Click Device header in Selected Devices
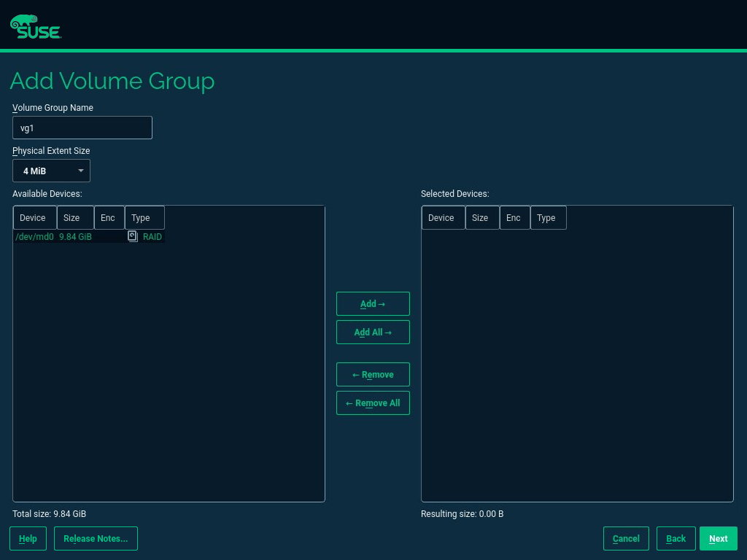The width and height of the screenshot is (747, 560). pyautogui.click(x=443, y=218)
